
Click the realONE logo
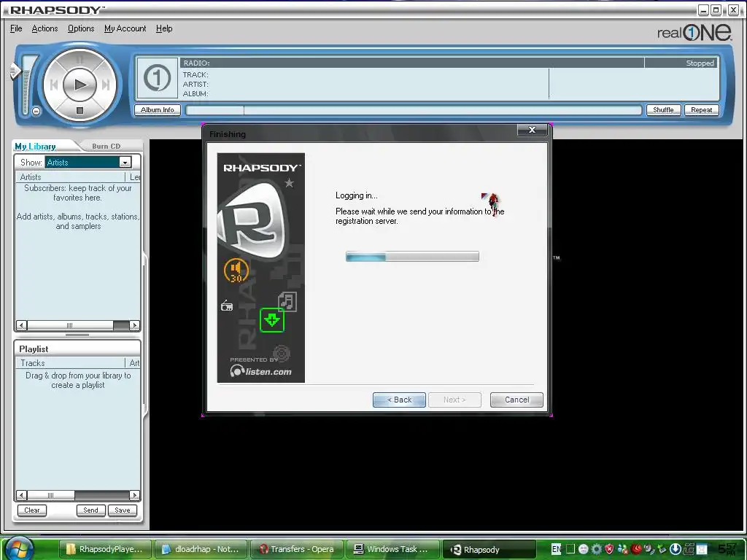[x=694, y=32]
